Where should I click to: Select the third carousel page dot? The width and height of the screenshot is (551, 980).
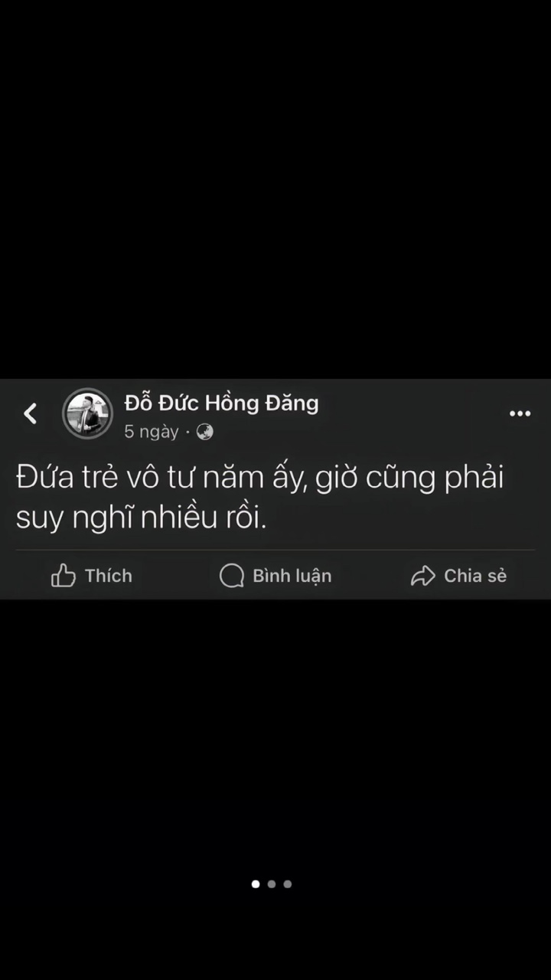click(x=288, y=884)
